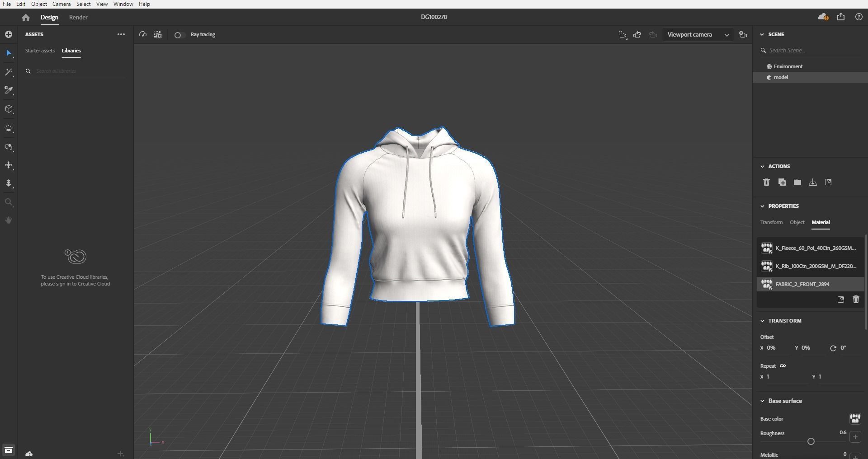Click the render preview speed icon
The height and width of the screenshot is (459, 868).
143,34
